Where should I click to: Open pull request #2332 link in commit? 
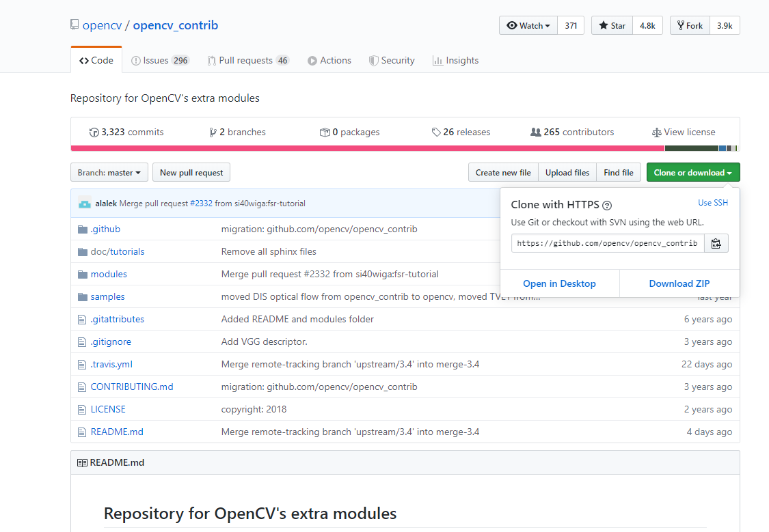[x=201, y=204]
